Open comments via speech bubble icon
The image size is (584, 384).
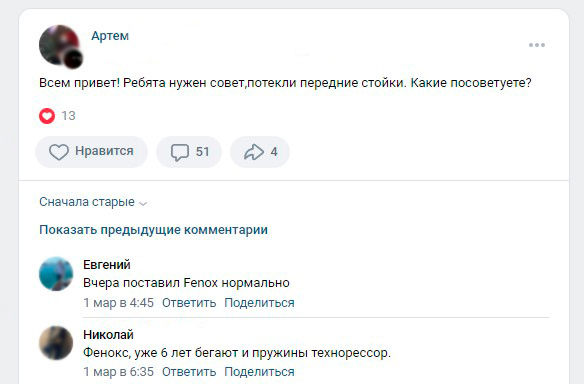pyautogui.click(x=180, y=152)
